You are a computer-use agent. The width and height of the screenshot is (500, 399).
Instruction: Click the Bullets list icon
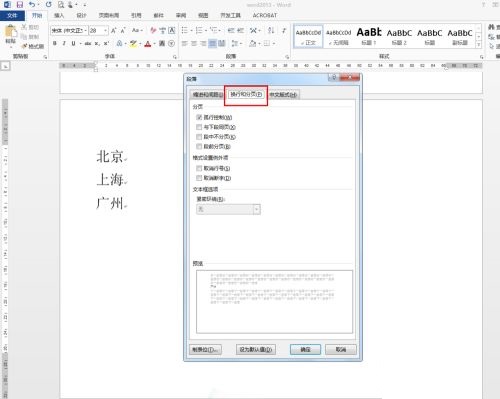(x=185, y=31)
